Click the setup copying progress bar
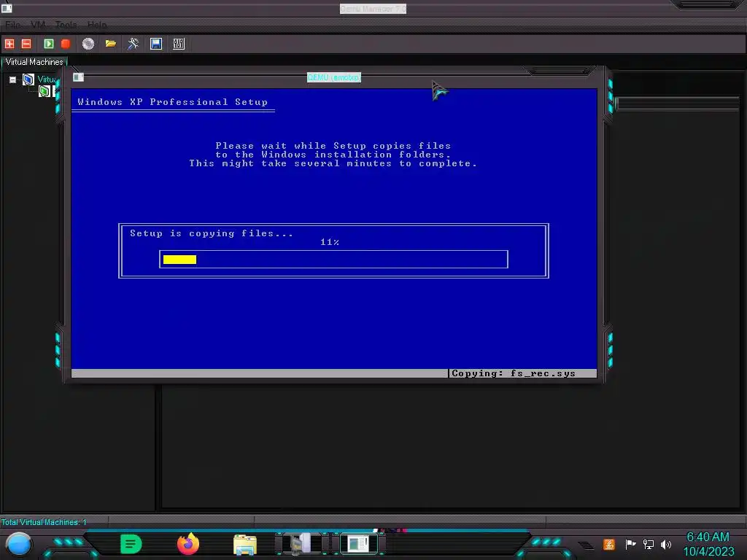The image size is (747, 560). (x=333, y=259)
